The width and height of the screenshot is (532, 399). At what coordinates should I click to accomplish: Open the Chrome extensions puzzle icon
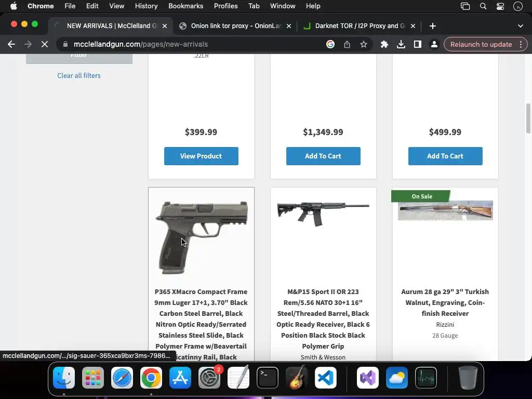point(384,45)
